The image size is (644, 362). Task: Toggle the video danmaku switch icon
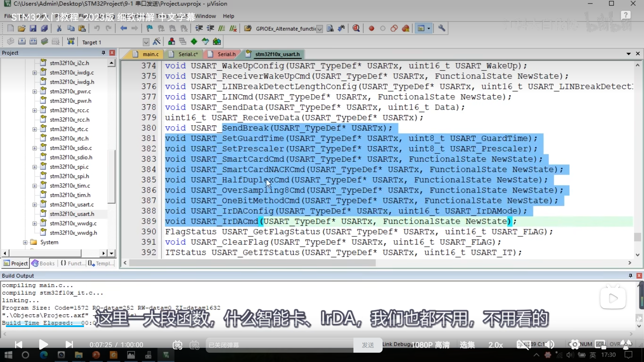(x=177, y=345)
